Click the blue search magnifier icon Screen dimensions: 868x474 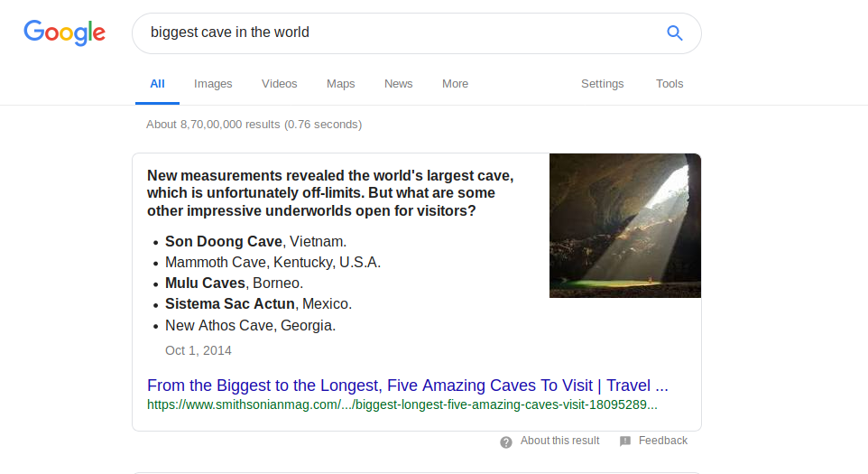[x=674, y=33]
